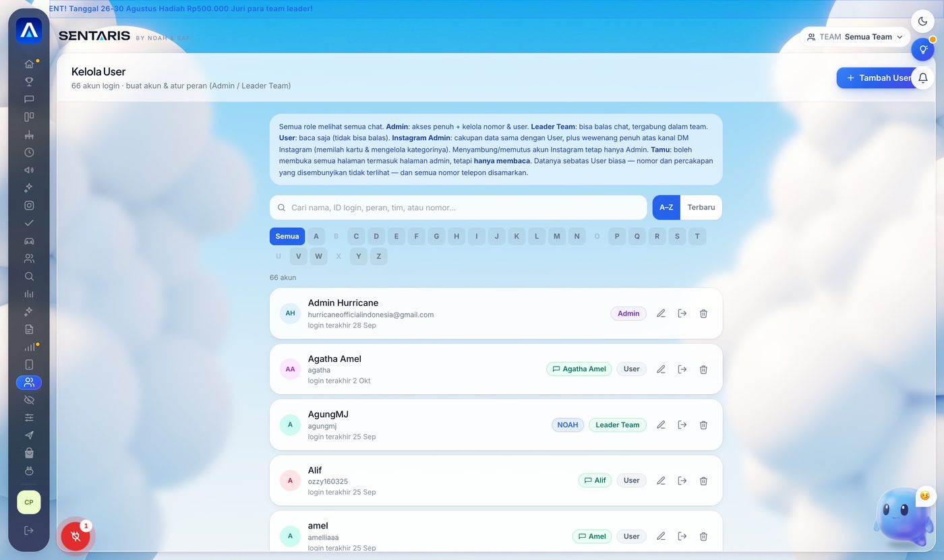Viewport: 944px width, 560px height.
Task: Edit the Admin Hurricane user with the pencil icon
Action: (x=661, y=313)
